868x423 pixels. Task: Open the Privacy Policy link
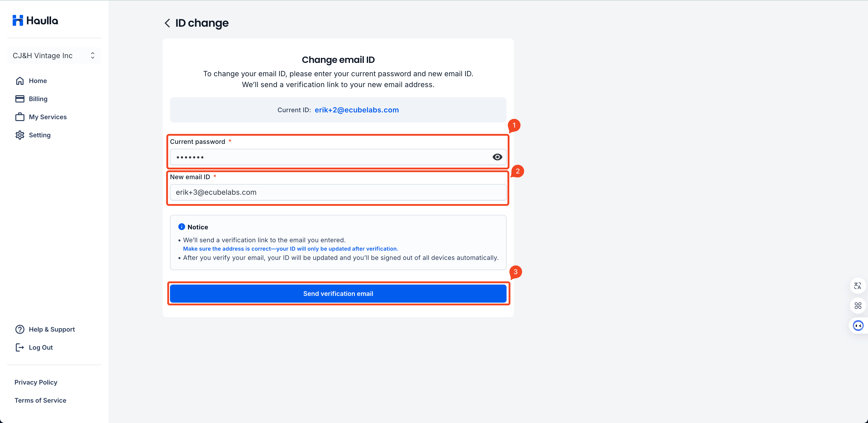[36, 382]
